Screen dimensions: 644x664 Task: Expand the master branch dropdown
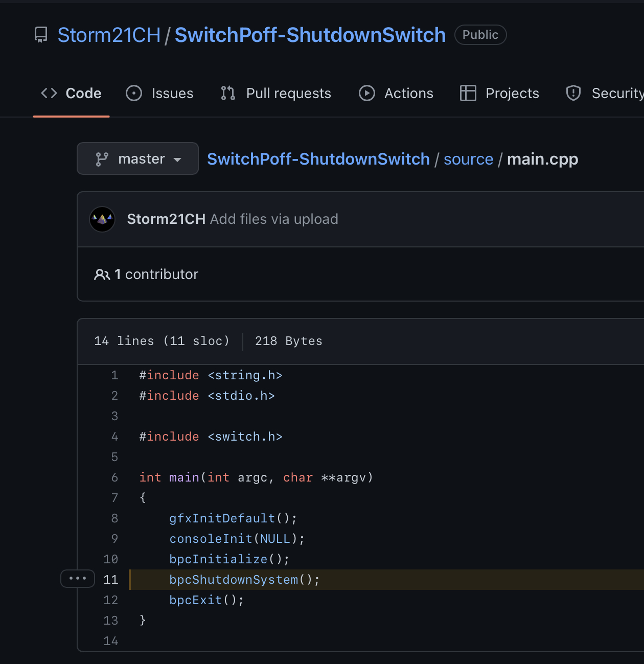coord(137,158)
